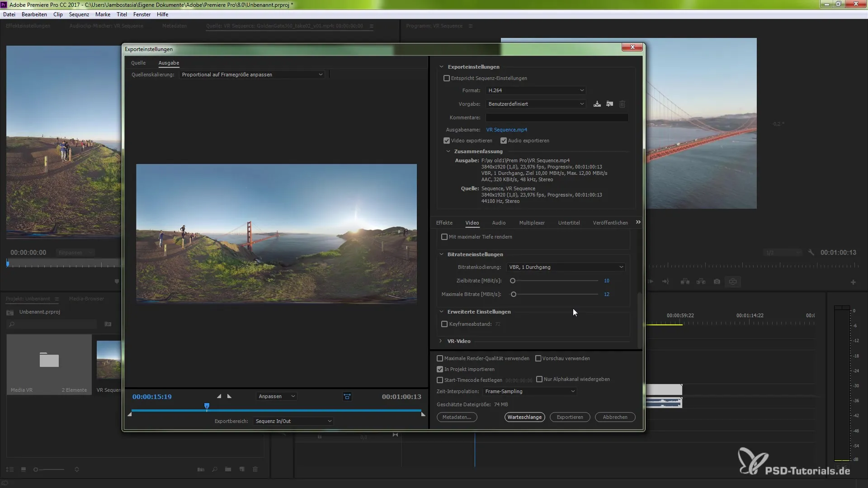Click the Zielbitrate slider handle
868x488 pixels.
pyautogui.click(x=513, y=281)
